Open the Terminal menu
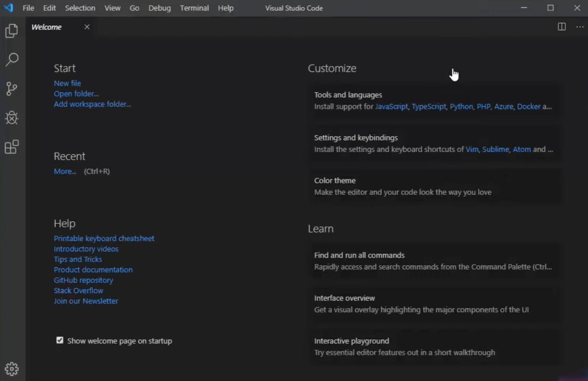This screenshot has height=381, width=588. (x=194, y=8)
